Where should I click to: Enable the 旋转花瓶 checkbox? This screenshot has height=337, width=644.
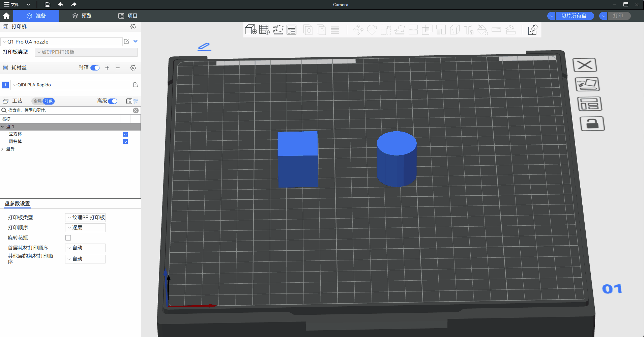68,238
